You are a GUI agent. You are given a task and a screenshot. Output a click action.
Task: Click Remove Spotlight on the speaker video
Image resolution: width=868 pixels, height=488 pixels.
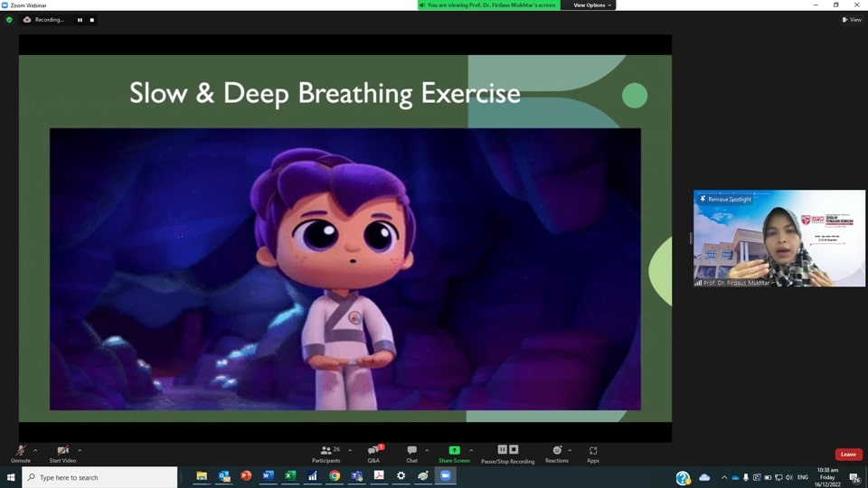[x=726, y=199]
